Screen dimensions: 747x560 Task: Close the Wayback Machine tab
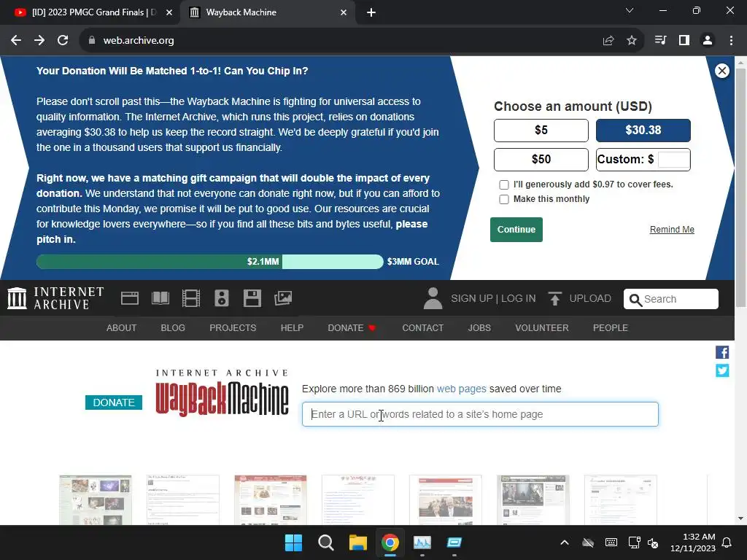tap(344, 12)
